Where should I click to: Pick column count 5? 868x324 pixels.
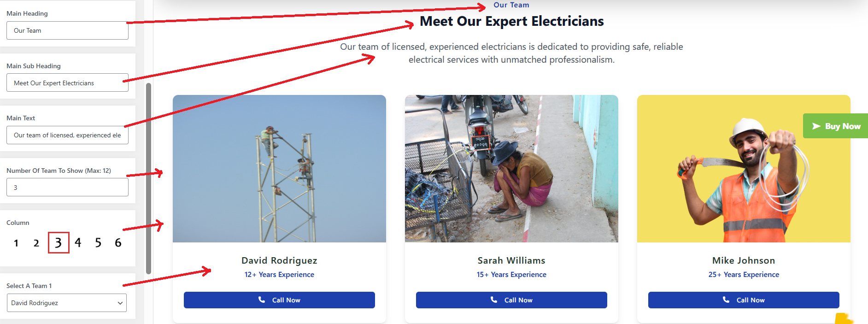pyautogui.click(x=98, y=243)
